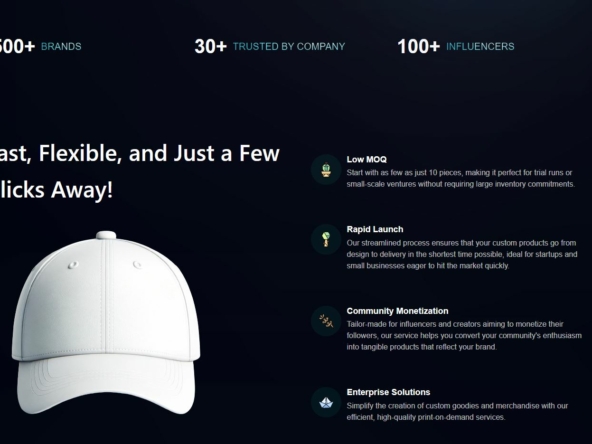Click the white baseball cap image
Screen dimensions: 592x444
click(x=106, y=323)
